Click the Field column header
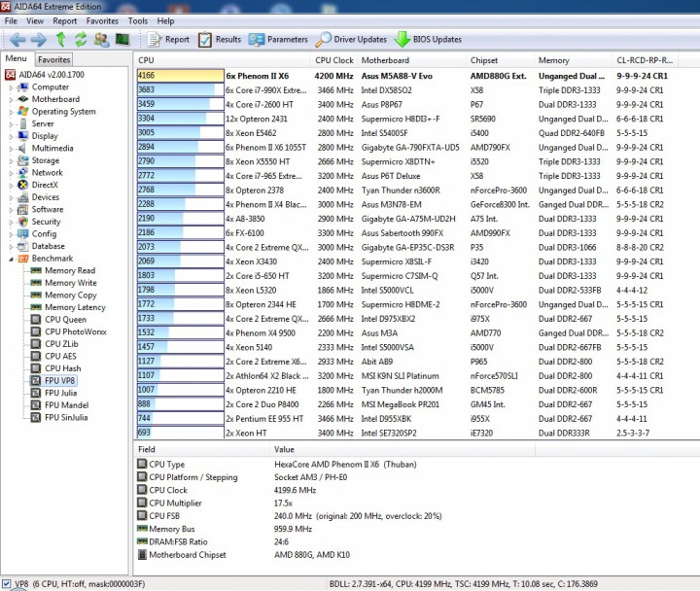 click(201, 449)
